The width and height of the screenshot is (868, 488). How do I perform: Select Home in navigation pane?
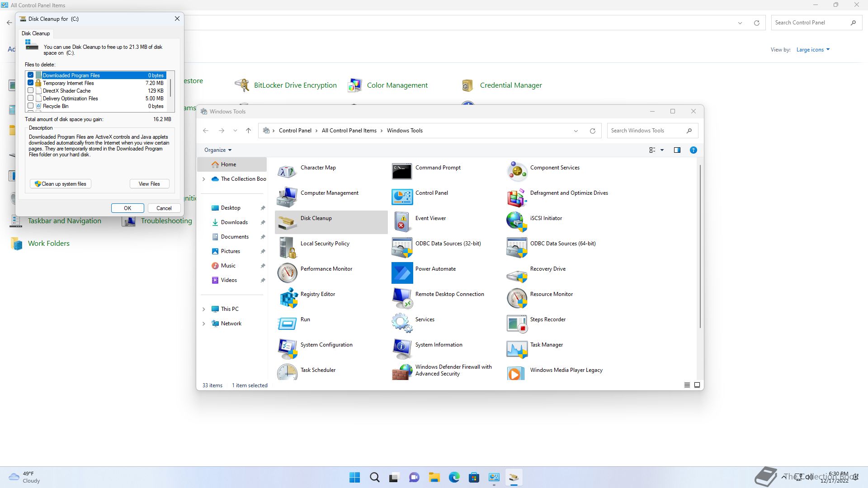[232, 164]
